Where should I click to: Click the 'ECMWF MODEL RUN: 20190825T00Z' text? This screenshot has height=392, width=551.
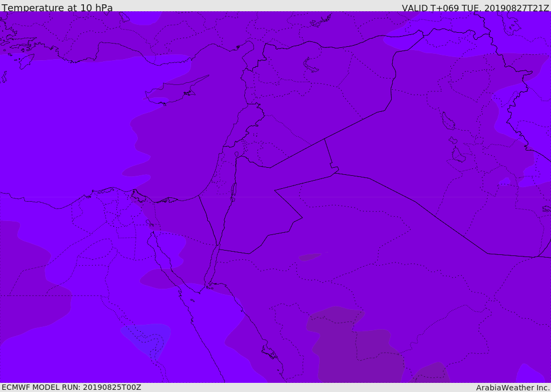(72, 388)
